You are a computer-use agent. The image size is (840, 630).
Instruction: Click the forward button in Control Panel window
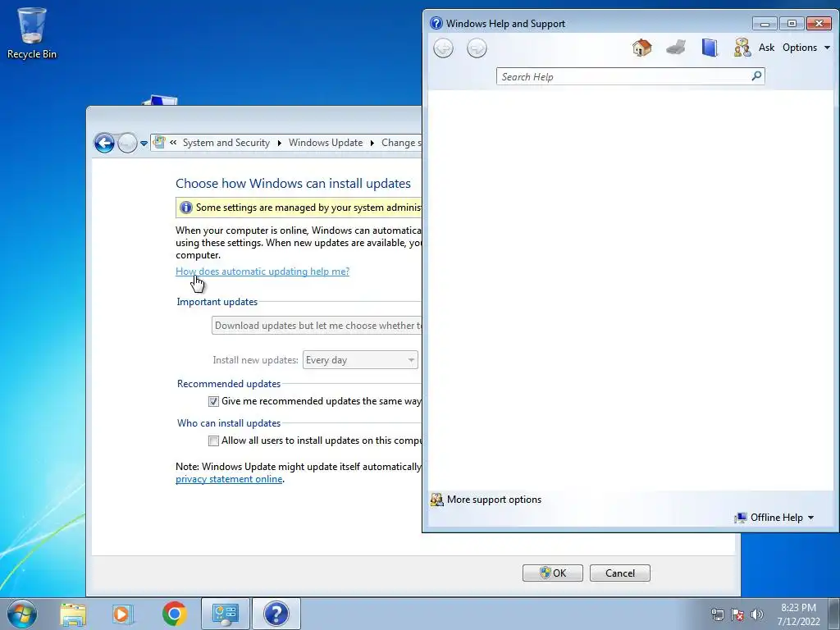[127, 143]
